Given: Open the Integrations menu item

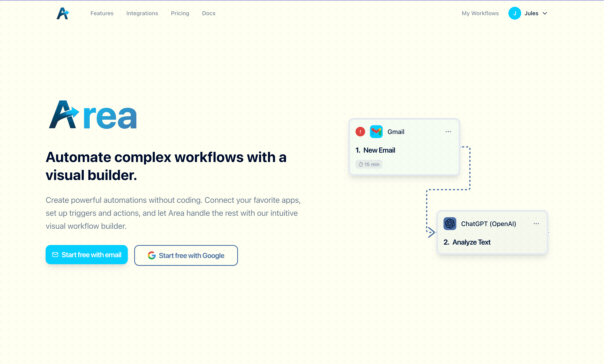Looking at the screenshot, I should (x=142, y=13).
